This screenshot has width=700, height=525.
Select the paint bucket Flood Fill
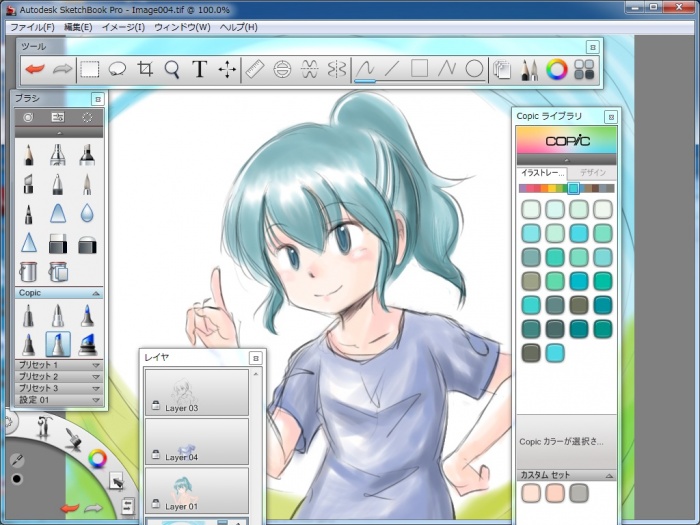(28, 272)
